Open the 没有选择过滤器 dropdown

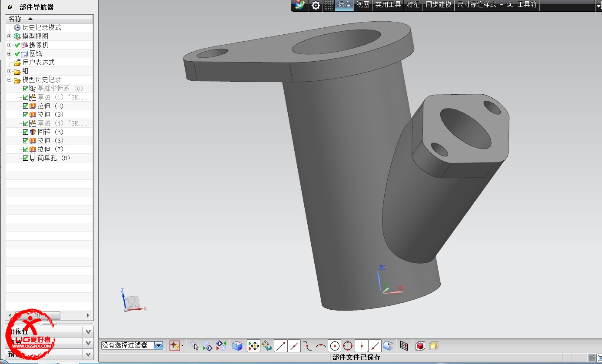point(159,346)
